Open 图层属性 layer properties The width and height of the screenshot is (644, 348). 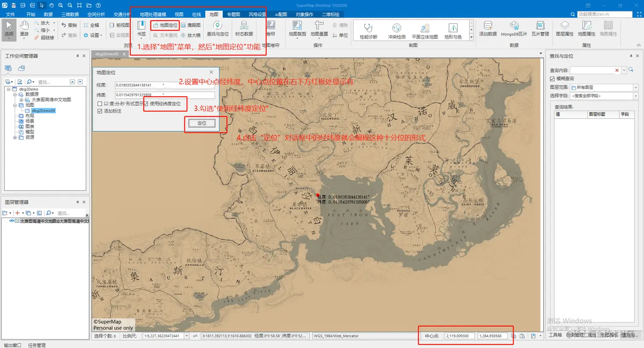point(565,29)
